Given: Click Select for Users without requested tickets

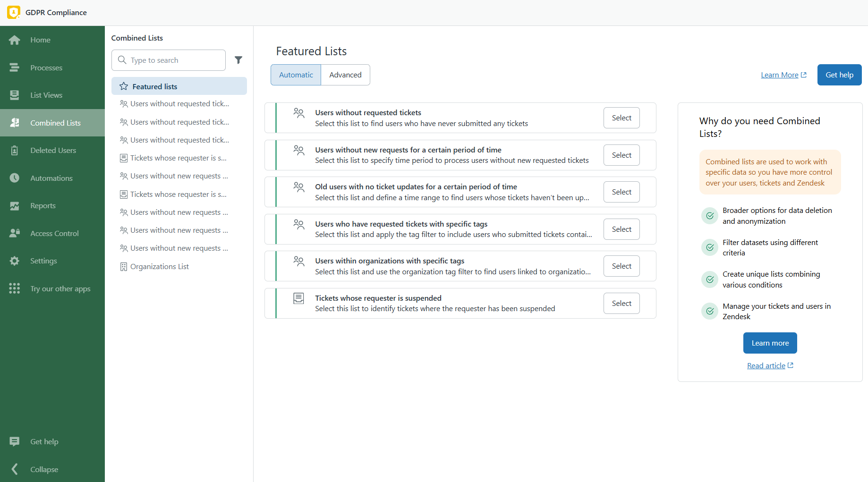Looking at the screenshot, I should (621, 118).
